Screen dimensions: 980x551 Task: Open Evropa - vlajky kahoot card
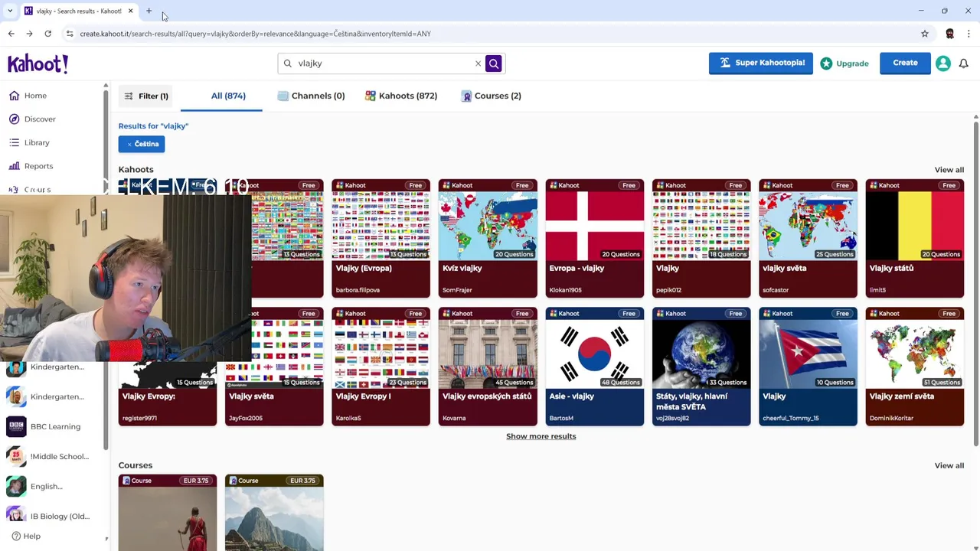coord(595,238)
